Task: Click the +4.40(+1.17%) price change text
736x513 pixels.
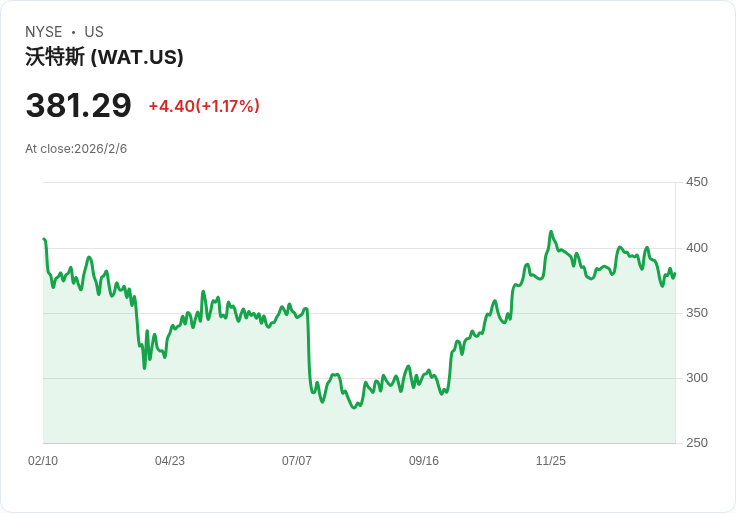Action: [204, 106]
